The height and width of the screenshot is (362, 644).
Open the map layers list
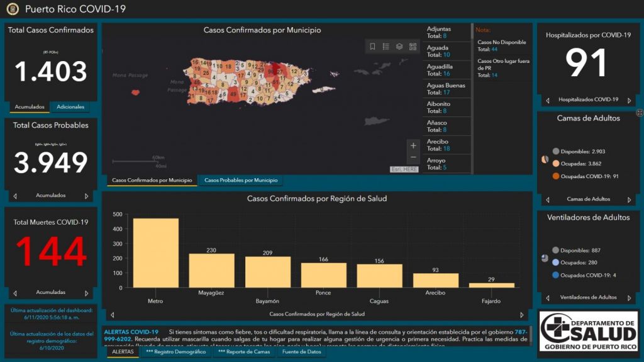tap(399, 47)
